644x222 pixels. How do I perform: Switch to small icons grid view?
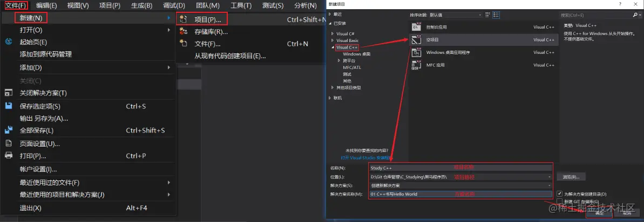(487, 15)
